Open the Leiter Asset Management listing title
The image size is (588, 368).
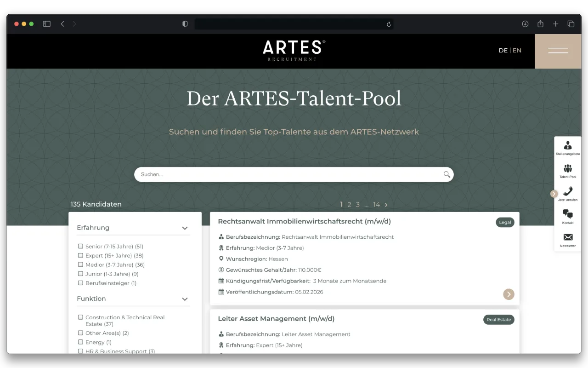pyautogui.click(x=276, y=319)
